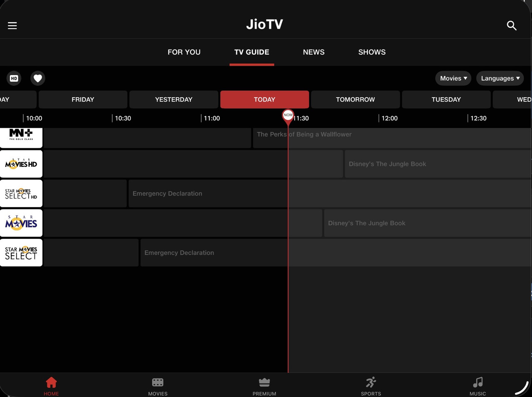Click the 12:30 time label
The height and width of the screenshot is (397, 532).
pyautogui.click(x=478, y=118)
